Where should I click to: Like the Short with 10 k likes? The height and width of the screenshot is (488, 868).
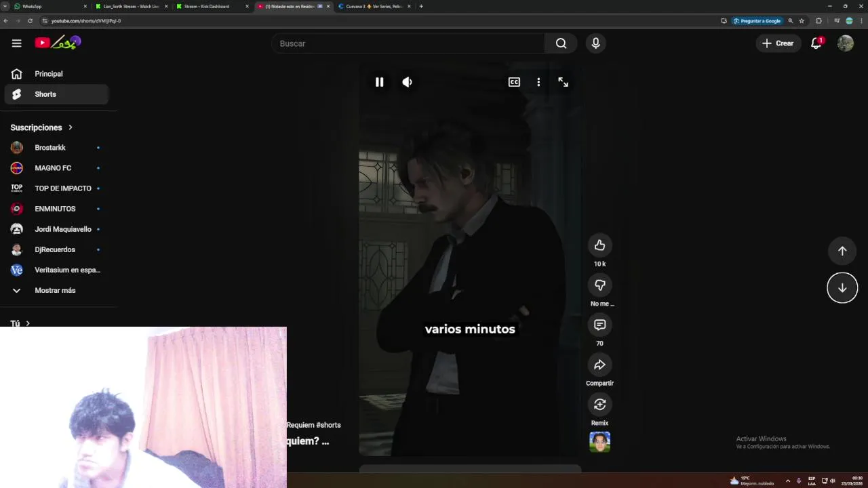599,245
